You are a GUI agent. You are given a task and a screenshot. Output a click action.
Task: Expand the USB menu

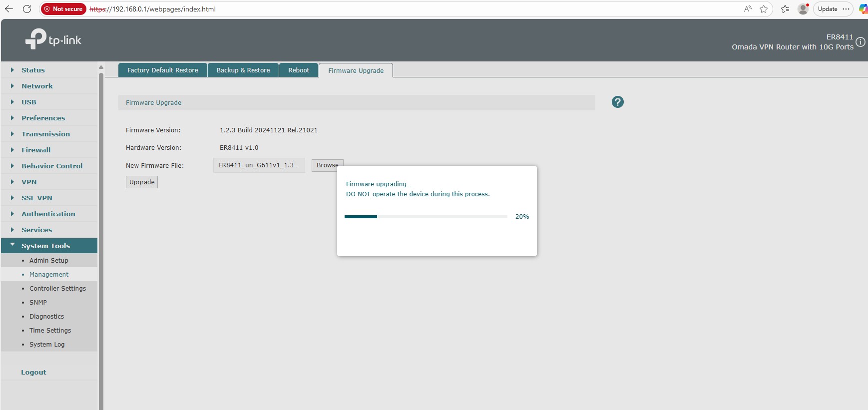point(49,102)
